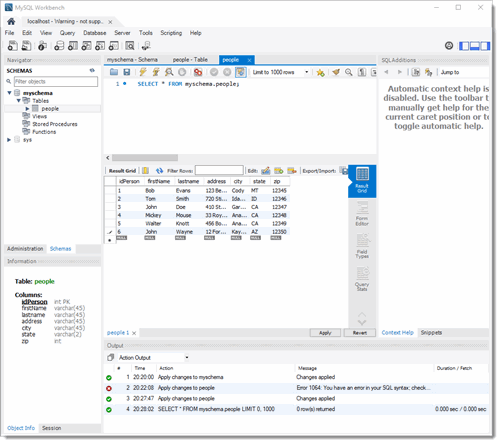Click the create new schema toolbar icon
Viewport: 500px width, 444px height.
59,46
